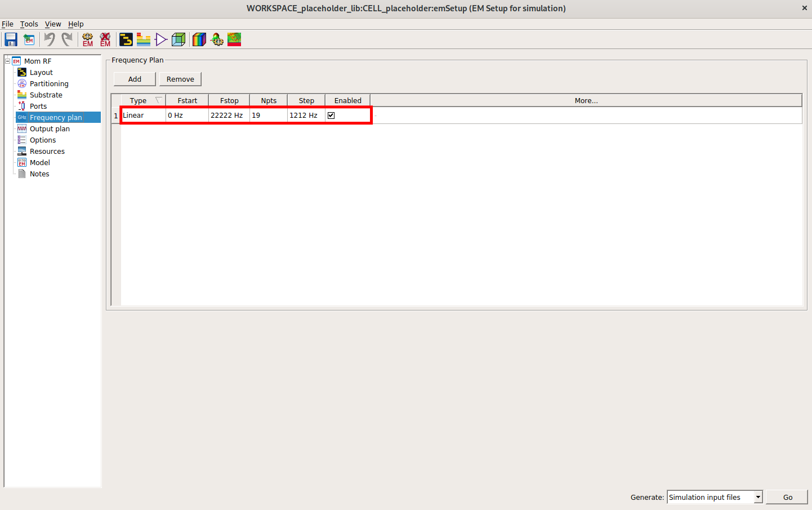
Task: Click the Save floppy disk icon
Action: [11, 39]
